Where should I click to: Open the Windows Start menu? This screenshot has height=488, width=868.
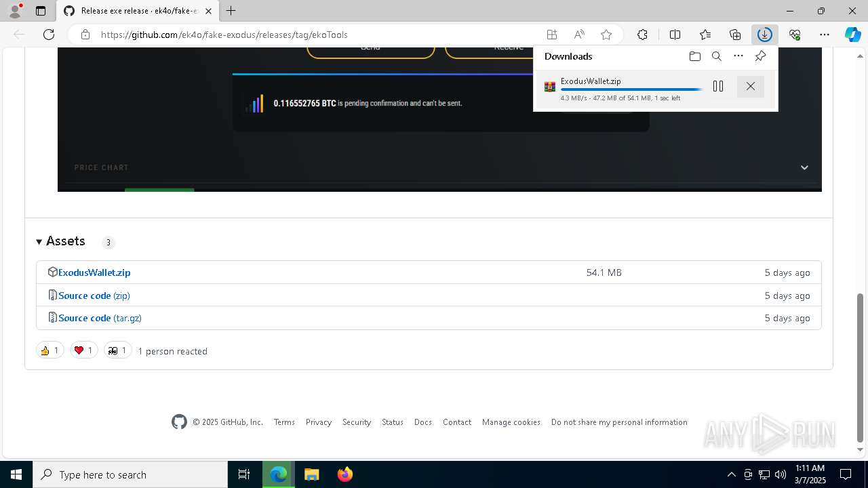(x=16, y=474)
